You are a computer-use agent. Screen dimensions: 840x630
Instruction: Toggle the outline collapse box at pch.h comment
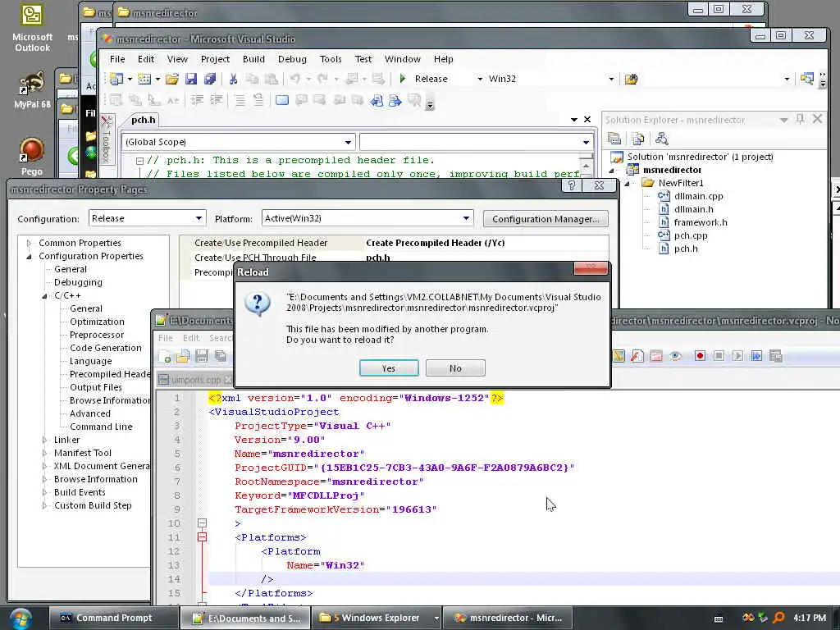pyautogui.click(x=139, y=160)
